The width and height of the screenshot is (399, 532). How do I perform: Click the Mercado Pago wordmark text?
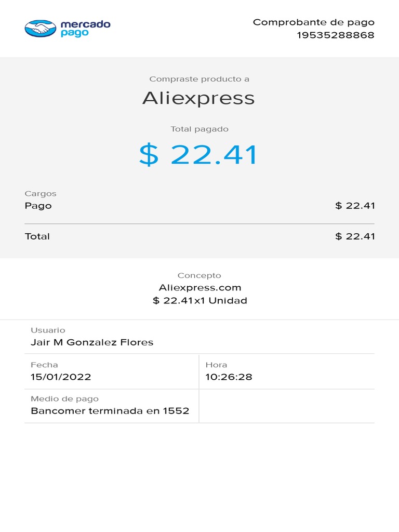click(85, 28)
